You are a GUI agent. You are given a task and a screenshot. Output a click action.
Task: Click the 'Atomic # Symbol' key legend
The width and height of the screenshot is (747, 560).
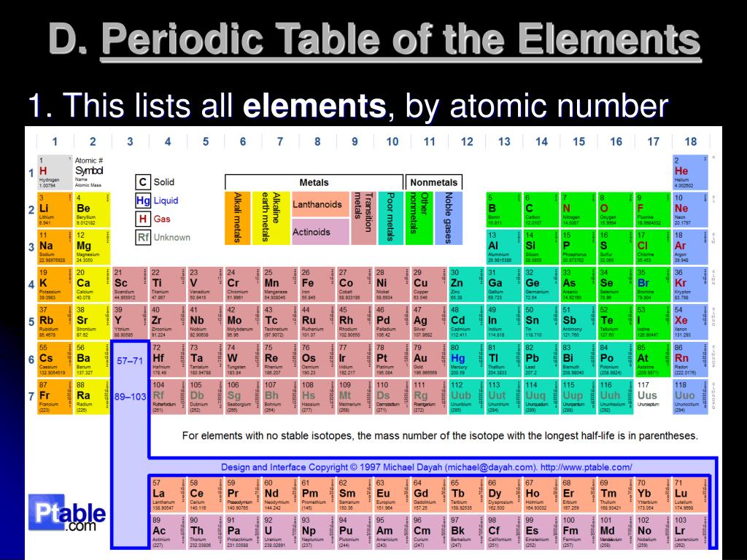pyautogui.click(x=90, y=172)
